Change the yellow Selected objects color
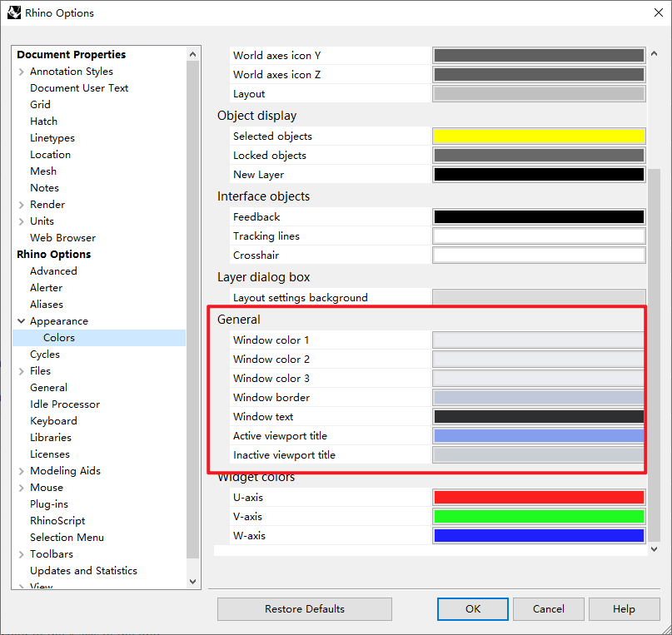Screen dimensions: 672x635 [538, 136]
